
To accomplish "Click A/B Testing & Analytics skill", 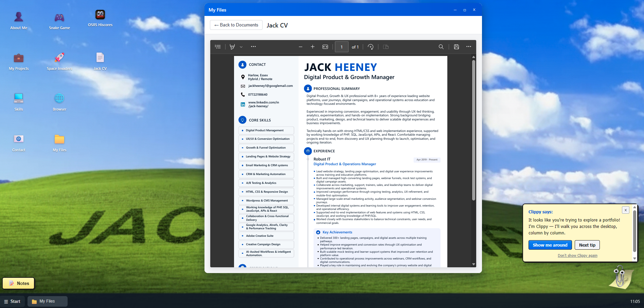I will (x=266, y=183).
